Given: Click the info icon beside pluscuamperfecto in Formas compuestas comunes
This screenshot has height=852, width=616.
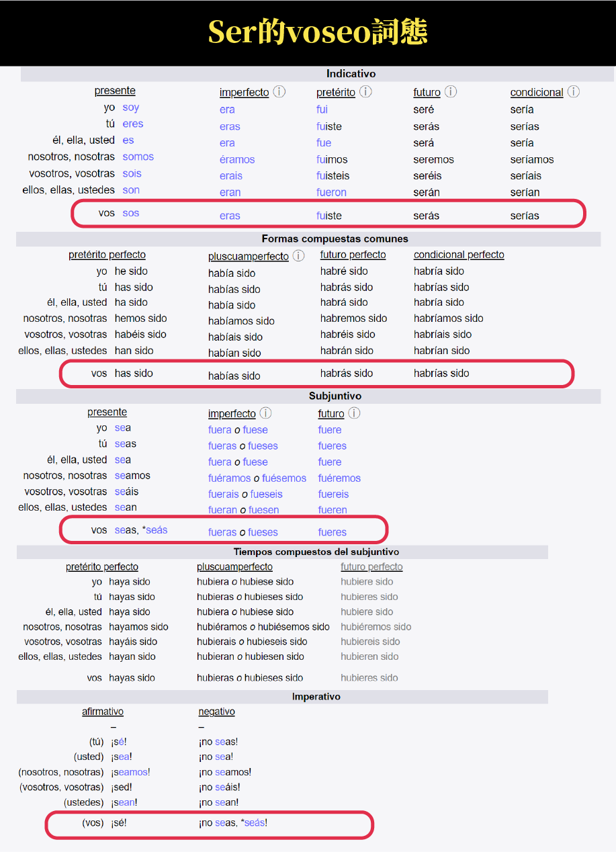Looking at the screenshot, I should 299,256.
